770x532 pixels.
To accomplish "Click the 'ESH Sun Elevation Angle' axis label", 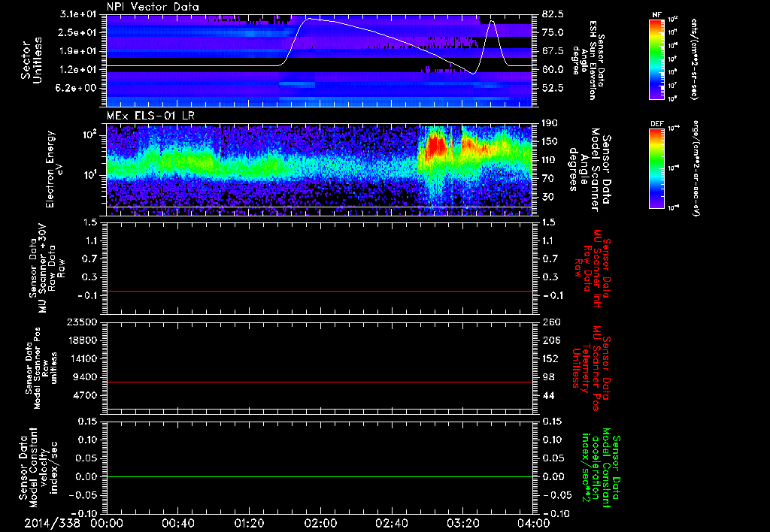I will click(590, 60).
